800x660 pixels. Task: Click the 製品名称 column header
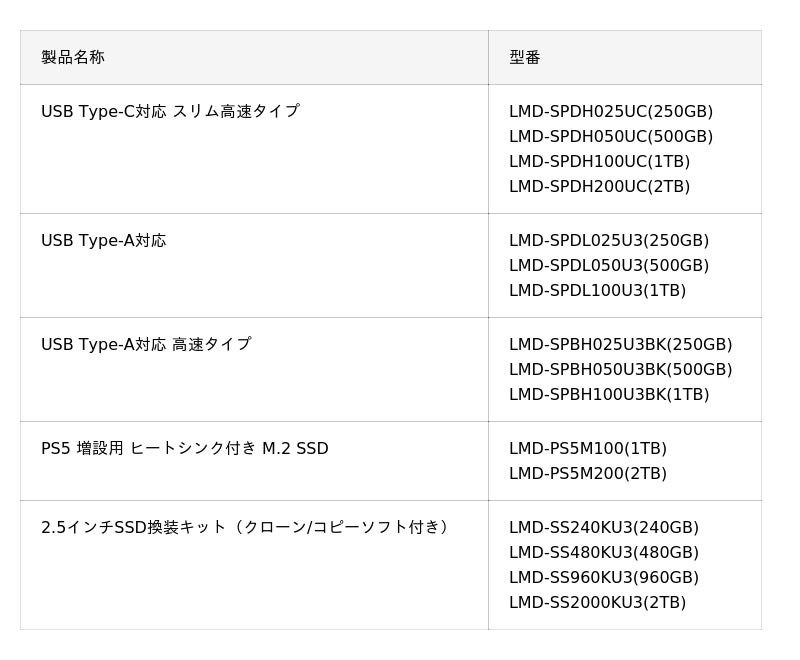point(73,57)
